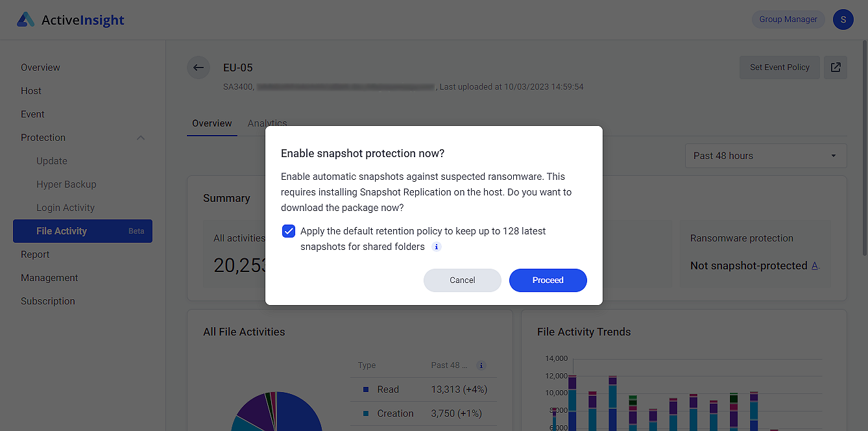
Task: Open Overview in the sidebar
Action: point(40,68)
